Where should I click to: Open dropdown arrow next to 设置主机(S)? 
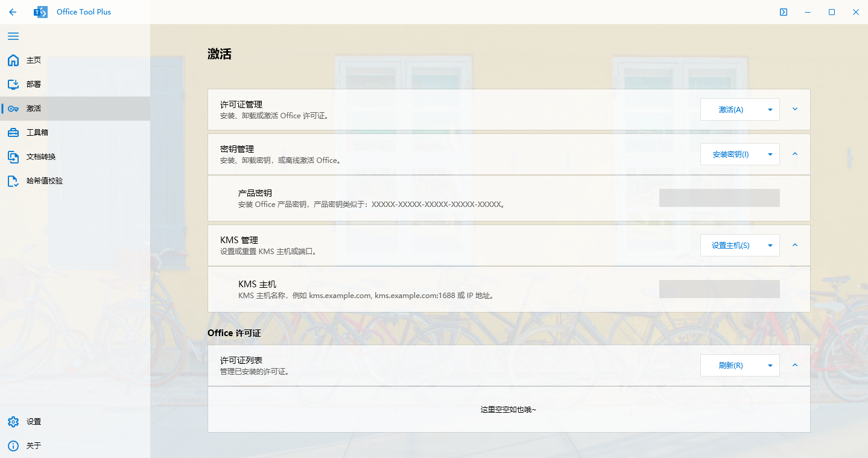point(770,246)
